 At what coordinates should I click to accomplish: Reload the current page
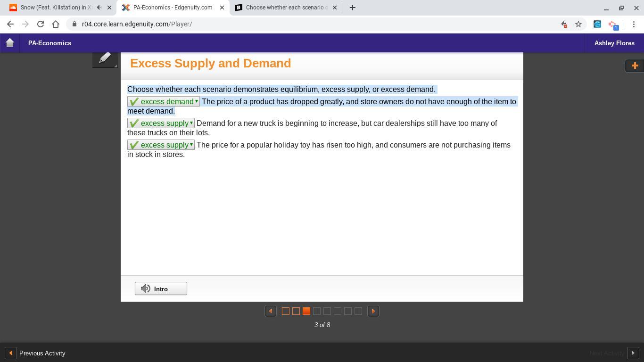coord(41,24)
